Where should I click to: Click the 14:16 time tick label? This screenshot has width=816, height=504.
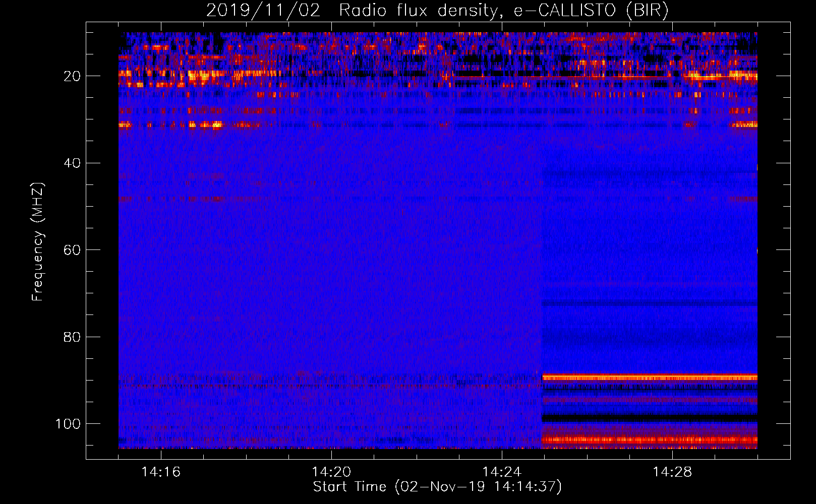[x=161, y=472]
